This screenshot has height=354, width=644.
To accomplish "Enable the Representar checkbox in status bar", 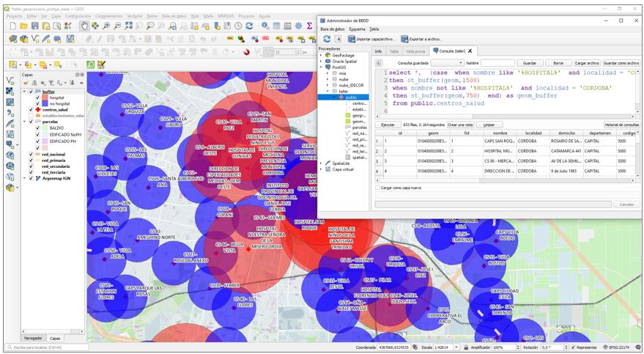I will tap(574, 347).
